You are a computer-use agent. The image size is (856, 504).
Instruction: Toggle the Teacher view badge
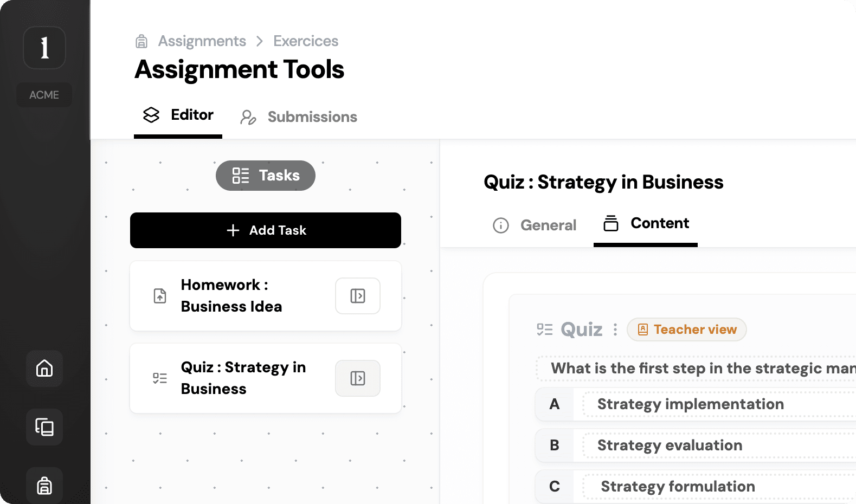coord(687,329)
